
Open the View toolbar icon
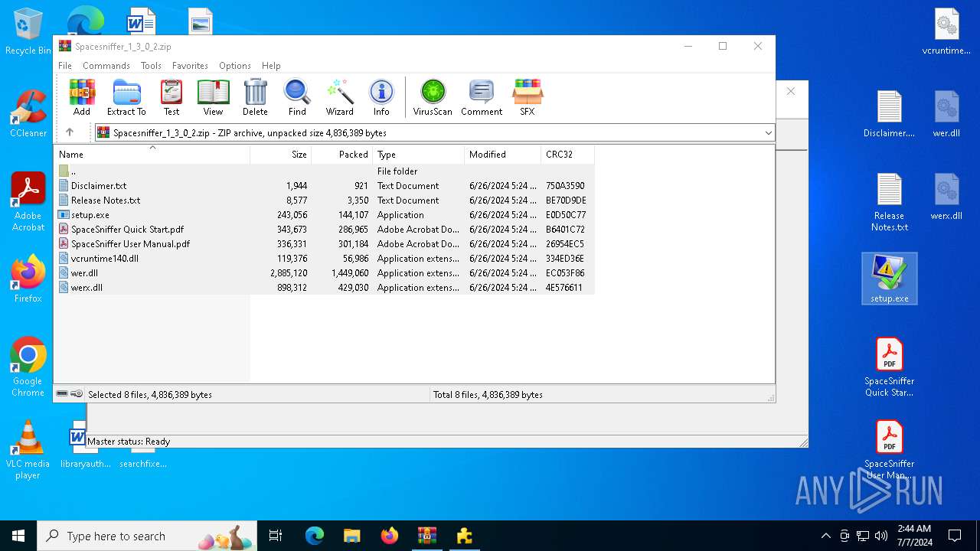point(213,97)
